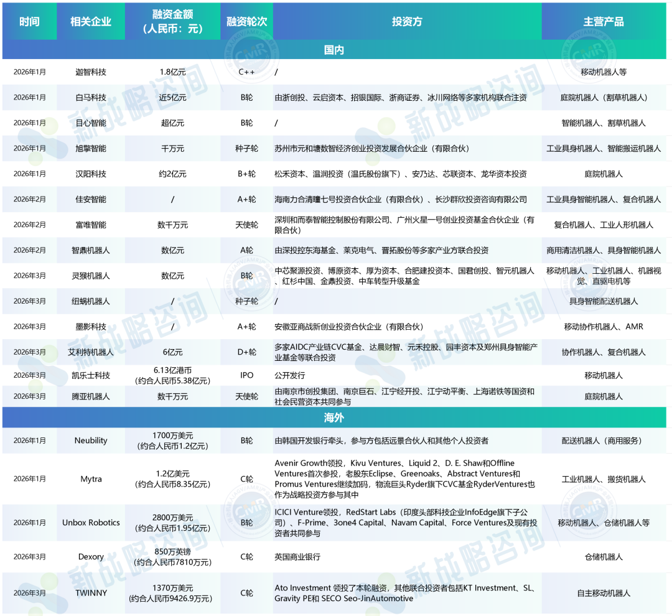Screen dimensions: 672x616
Task: Select the Dexory company cell
Action: 91,557
